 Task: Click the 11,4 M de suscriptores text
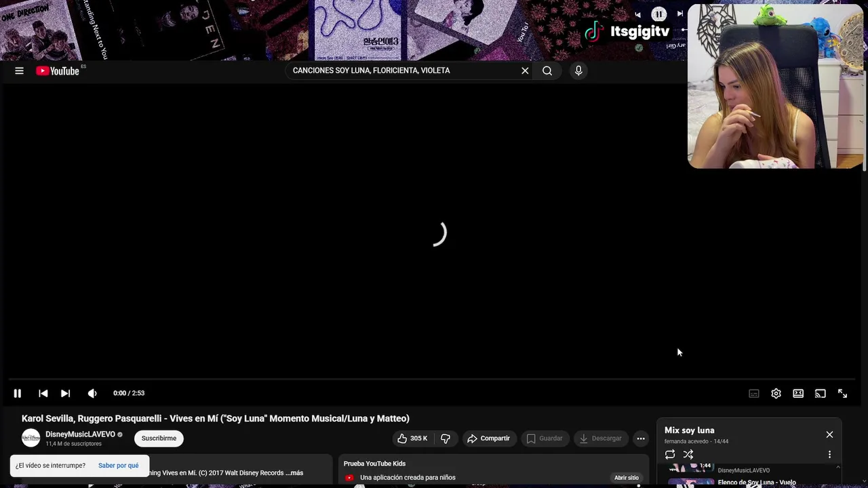point(73,444)
